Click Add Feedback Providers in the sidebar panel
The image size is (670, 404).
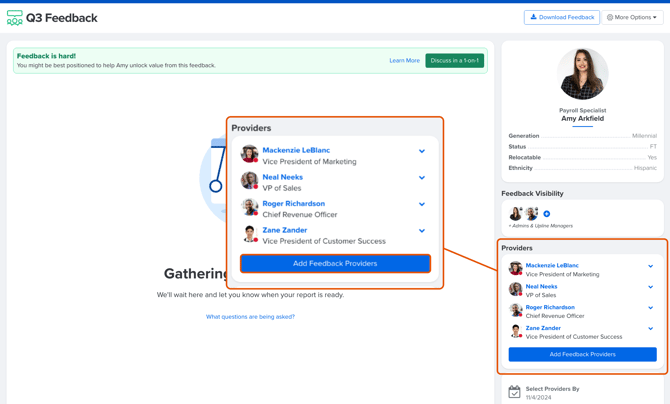coord(582,354)
